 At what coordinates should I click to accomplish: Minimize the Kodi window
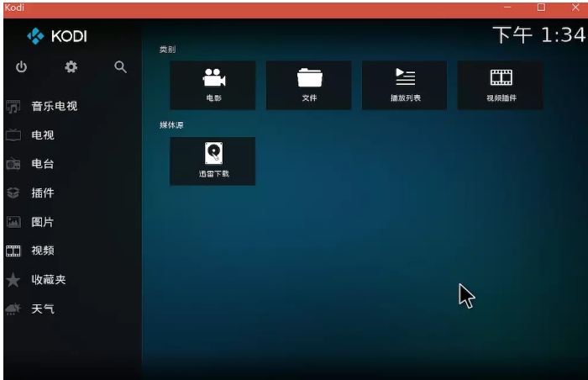[507, 7]
